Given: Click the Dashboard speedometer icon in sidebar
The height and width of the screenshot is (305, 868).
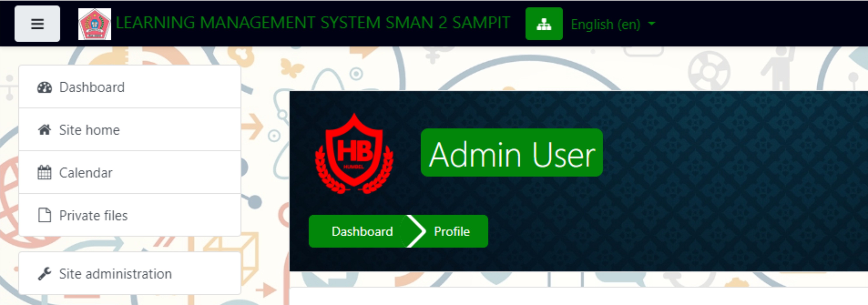Looking at the screenshot, I should (x=45, y=87).
